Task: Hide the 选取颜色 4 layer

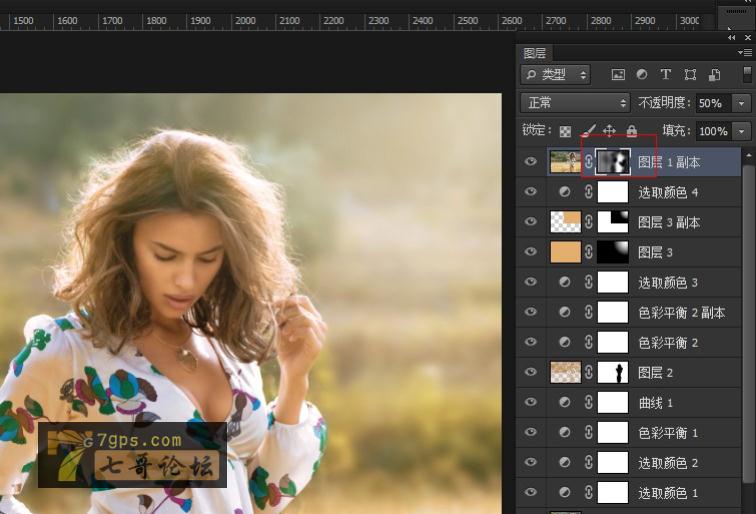Action: (x=530, y=191)
